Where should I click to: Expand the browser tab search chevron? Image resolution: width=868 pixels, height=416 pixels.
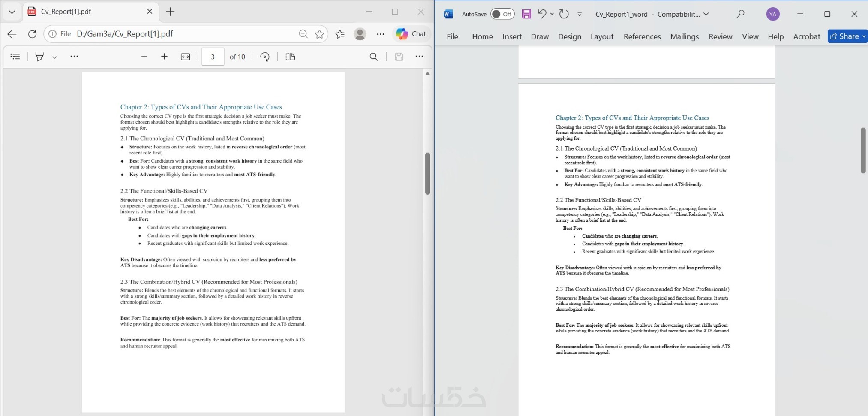pos(12,12)
